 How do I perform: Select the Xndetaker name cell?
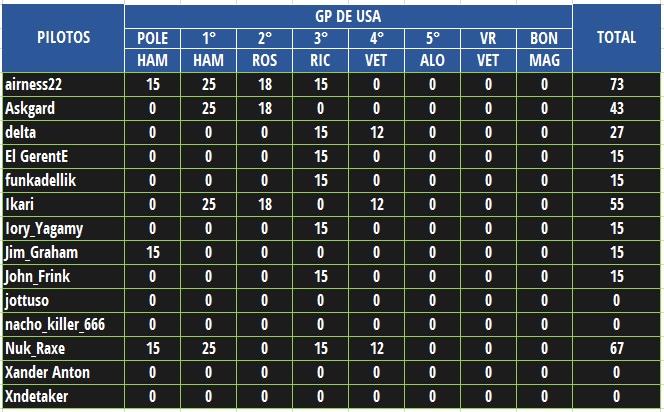(63, 396)
